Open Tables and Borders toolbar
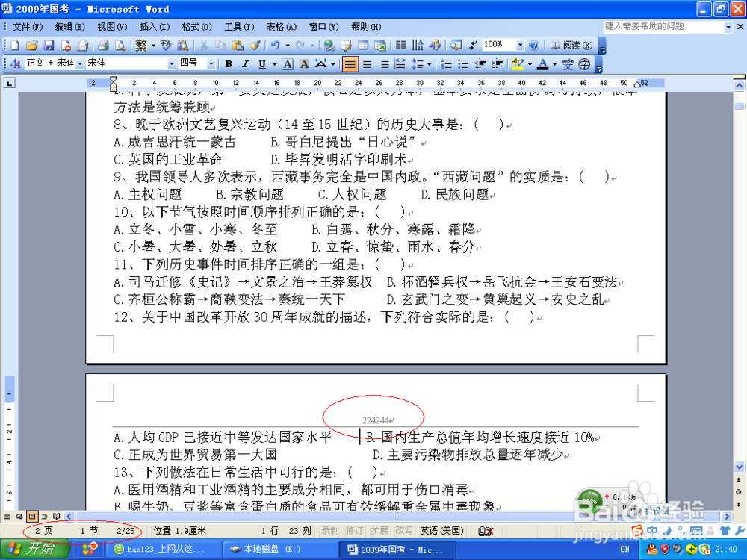This screenshot has width=747, height=560. point(346,46)
